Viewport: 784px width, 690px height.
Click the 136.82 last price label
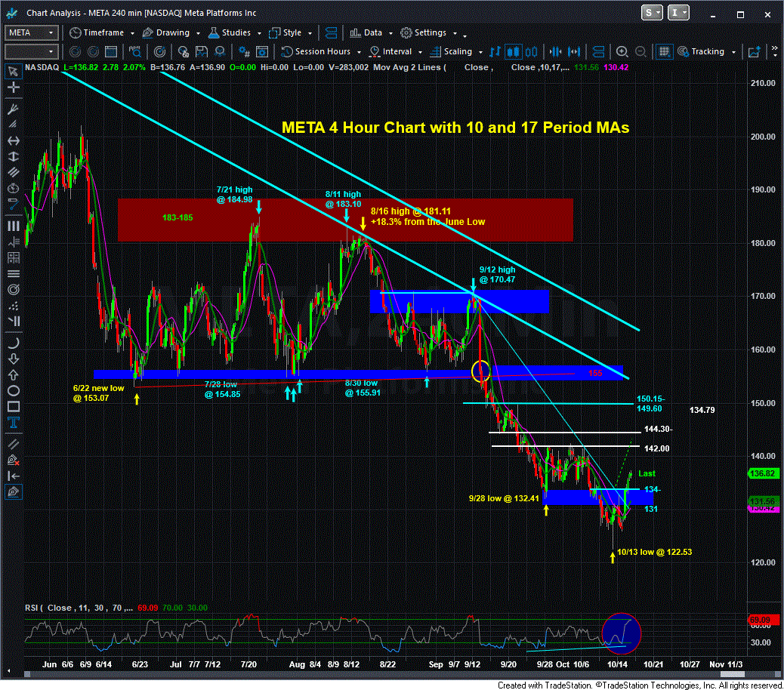pyautogui.click(x=763, y=473)
